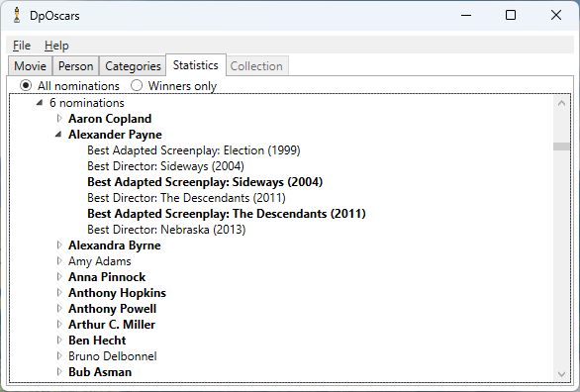Select Anna Pinnock in the tree
Image resolution: width=580 pixels, height=392 pixels.
coord(107,277)
